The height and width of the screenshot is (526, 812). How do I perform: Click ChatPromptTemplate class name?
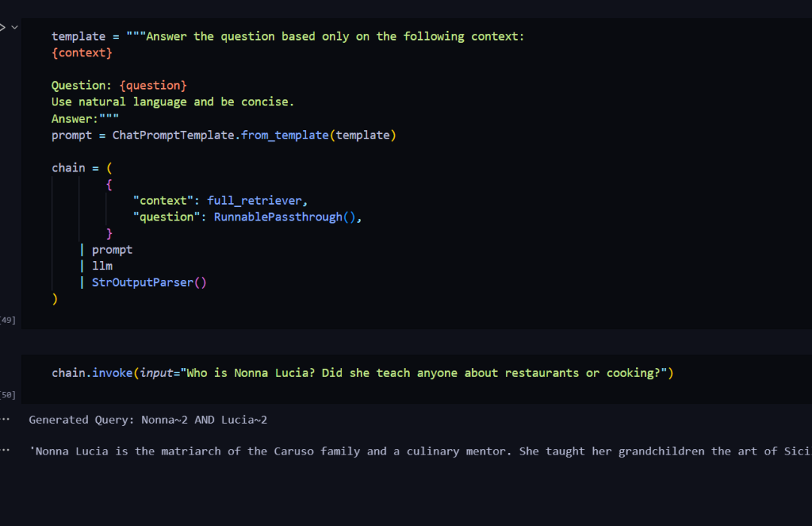click(173, 135)
